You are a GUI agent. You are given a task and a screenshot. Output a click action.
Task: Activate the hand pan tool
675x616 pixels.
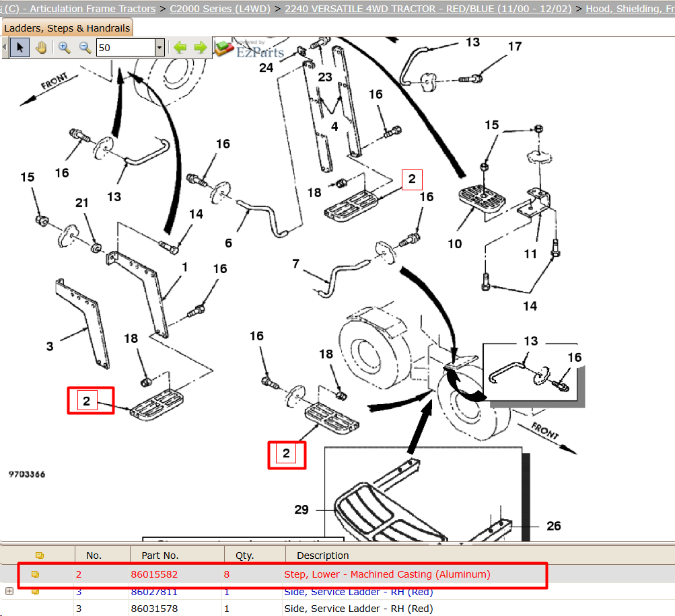pos(41,47)
